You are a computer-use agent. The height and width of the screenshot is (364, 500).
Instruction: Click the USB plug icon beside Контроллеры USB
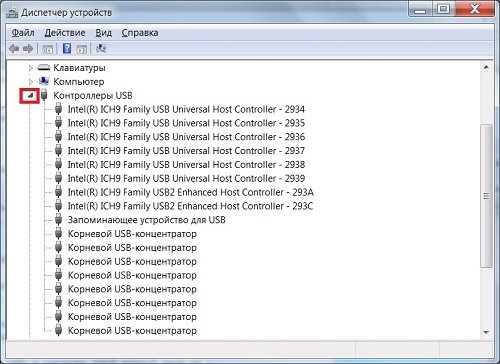pos(44,95)
